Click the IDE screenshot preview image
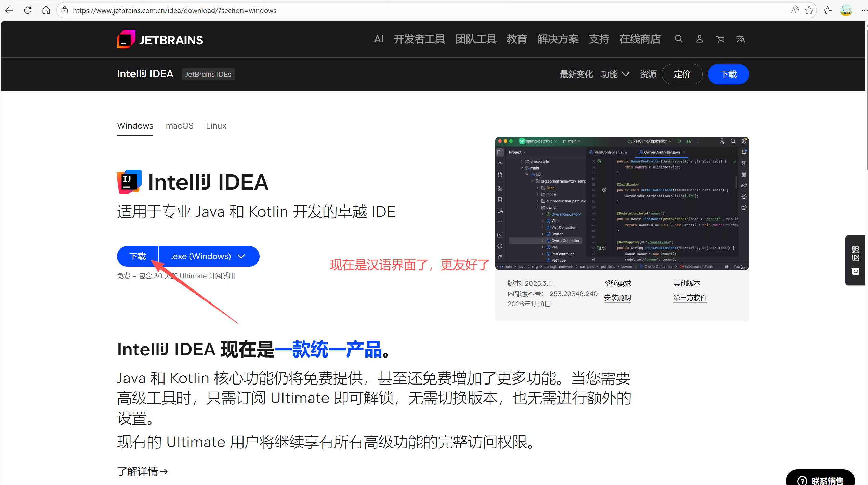This screenshot has width=868, height=485. (x=622, y=203)
